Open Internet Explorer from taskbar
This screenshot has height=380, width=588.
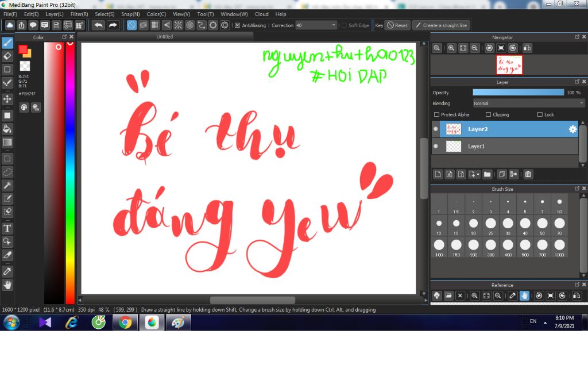(x=72, y=323)
